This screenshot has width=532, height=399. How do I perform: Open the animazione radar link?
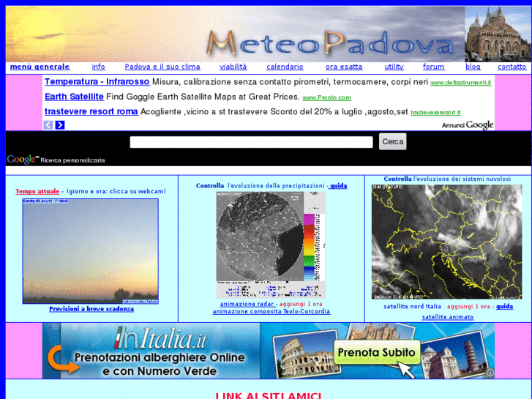(x=247, y=305)
